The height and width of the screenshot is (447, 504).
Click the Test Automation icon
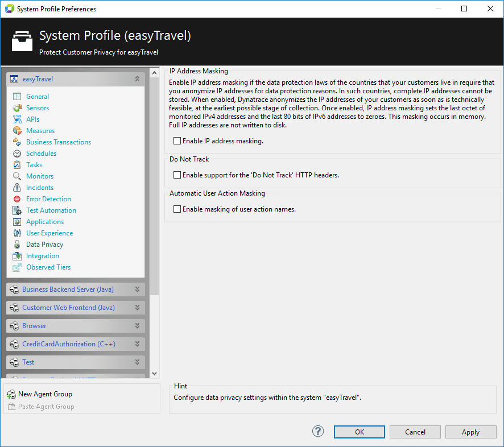click(x=17, y=210)
